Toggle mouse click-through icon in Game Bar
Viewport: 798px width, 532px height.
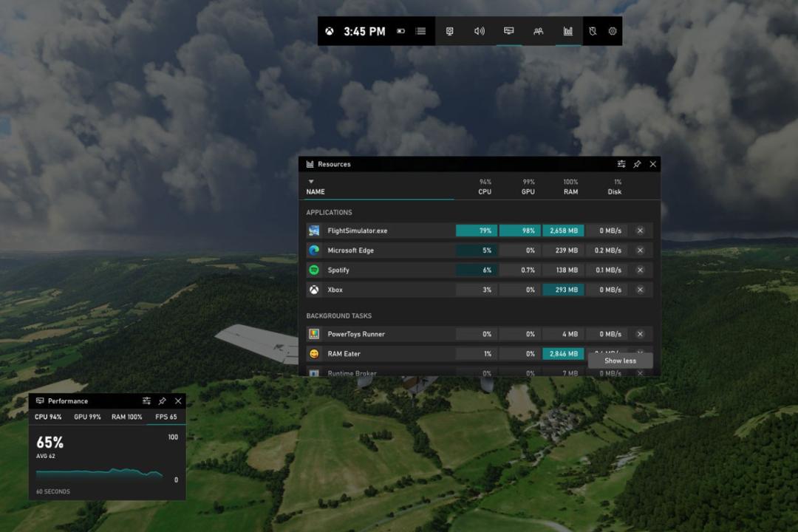pos(593,32)
